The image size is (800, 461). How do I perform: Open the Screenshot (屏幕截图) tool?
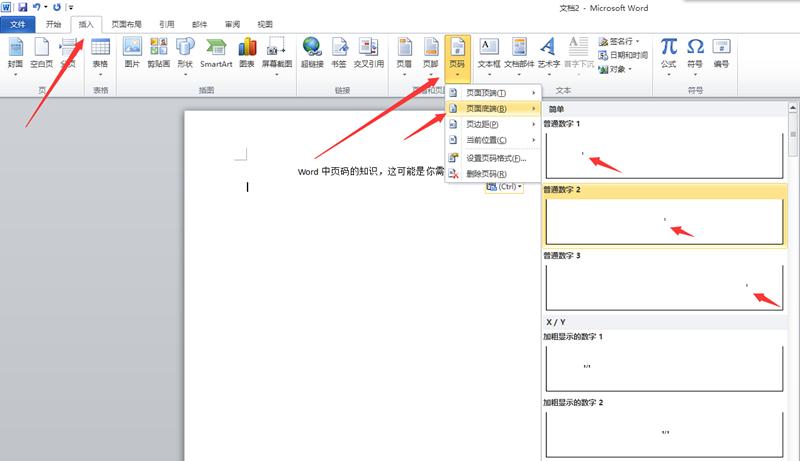pyautogui.click(x=277, y=55)
